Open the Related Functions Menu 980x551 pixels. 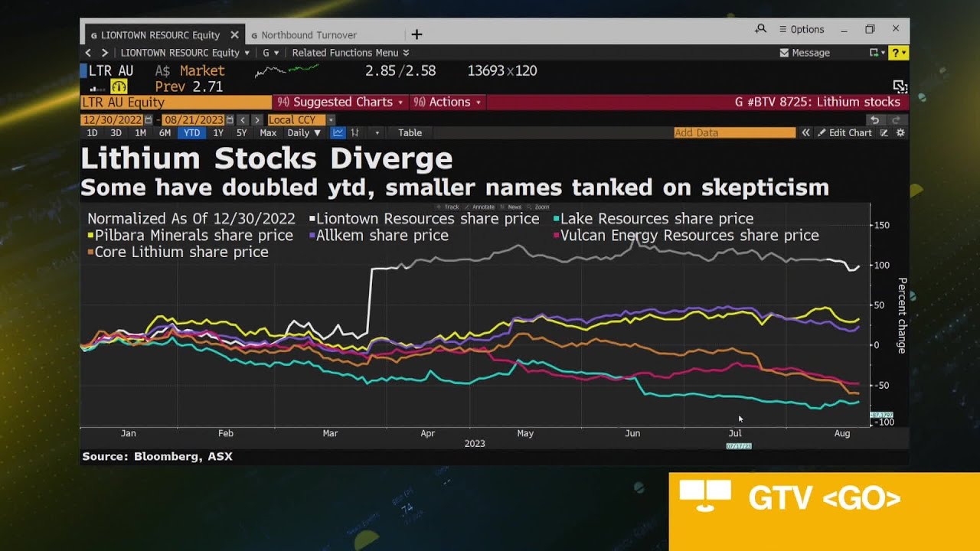(x=351, y=53)
